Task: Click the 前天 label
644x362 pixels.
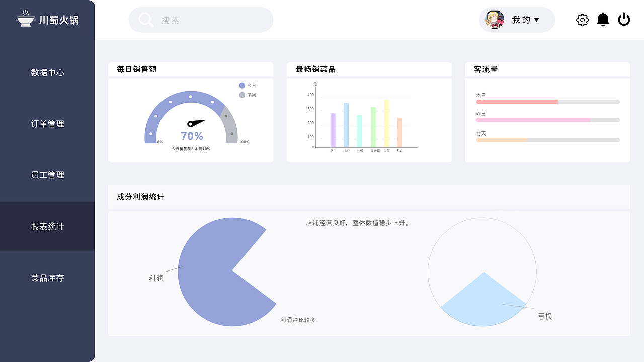Action: (481, 134)
